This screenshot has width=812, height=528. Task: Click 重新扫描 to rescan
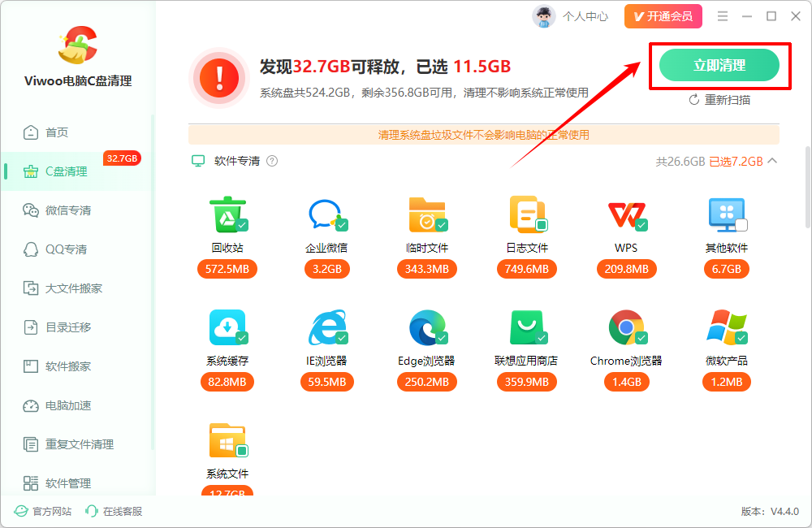(719, 99)
